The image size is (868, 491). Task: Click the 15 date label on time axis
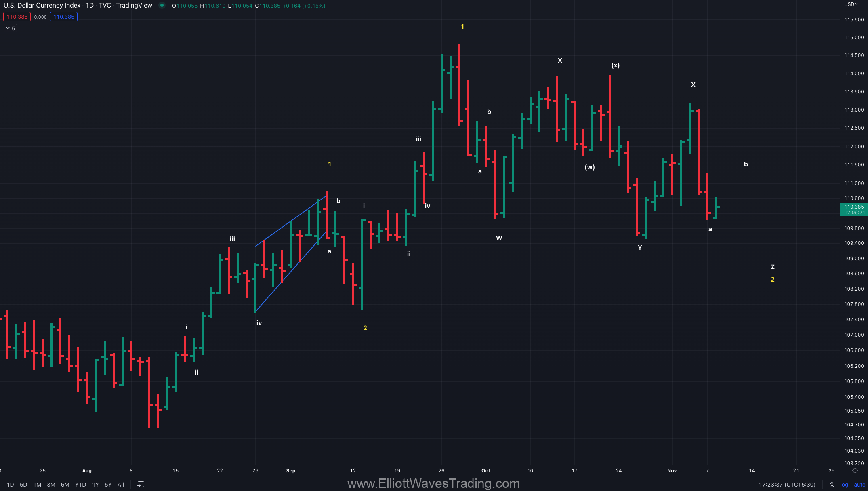coord(176,471)
